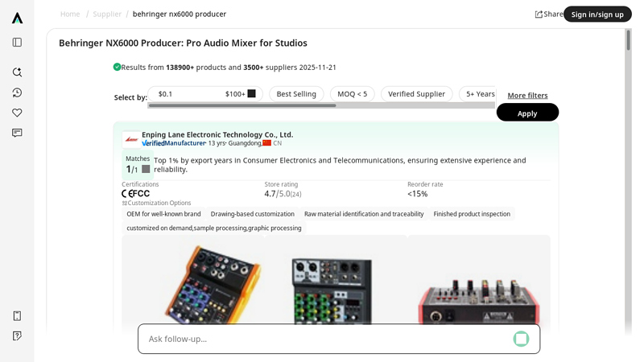This screenshot has height=362, width=644.
Task: Open messages chat icon
Action: click(17, 133)
